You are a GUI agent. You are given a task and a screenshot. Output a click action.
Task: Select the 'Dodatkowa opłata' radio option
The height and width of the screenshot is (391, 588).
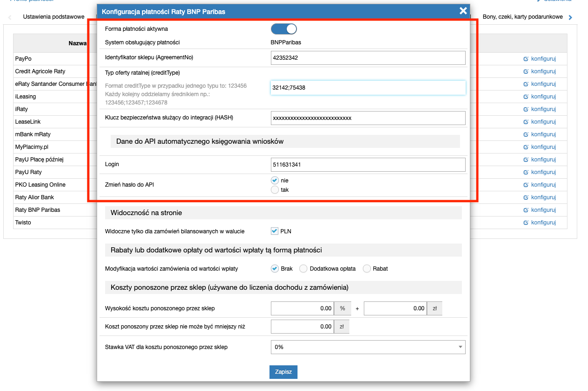303,269
